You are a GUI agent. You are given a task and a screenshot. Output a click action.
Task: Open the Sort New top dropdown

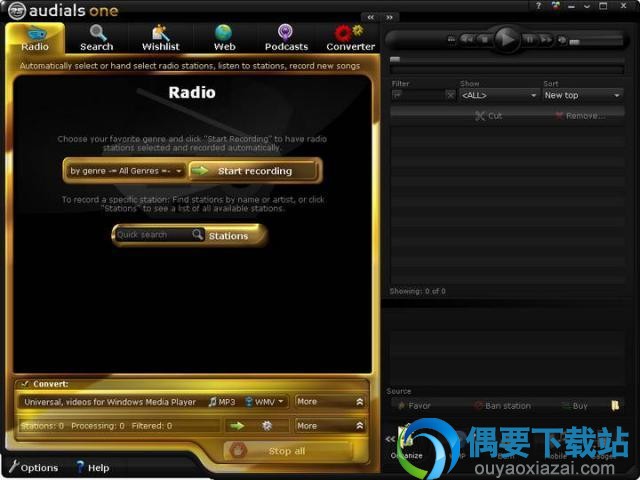[582, 95]
